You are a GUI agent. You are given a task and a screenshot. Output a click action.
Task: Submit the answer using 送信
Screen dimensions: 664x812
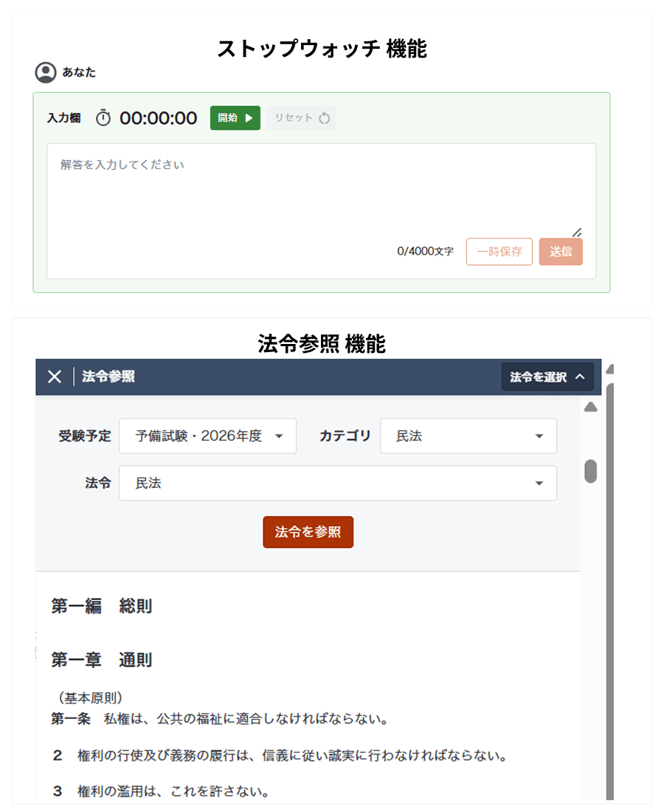click(560, 252)
